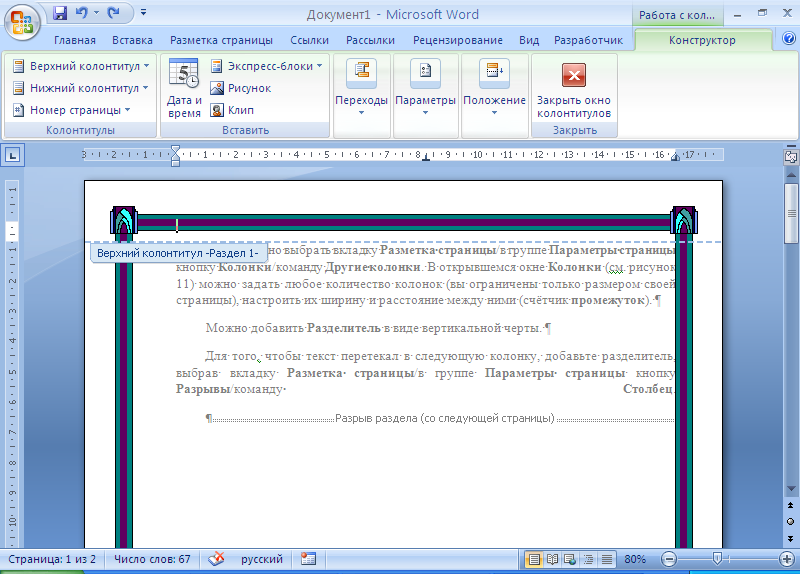The width and height of the screenshot is (800, 574).
Task: Insert Дата и время
Action: tap(184, 89)
